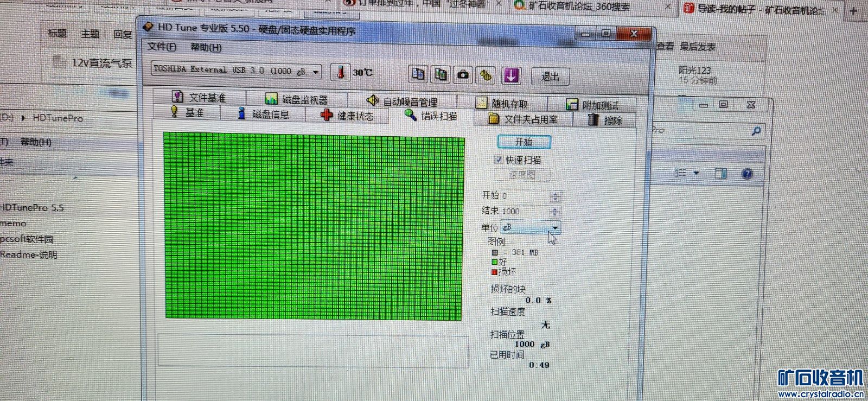This screenshot has height=401, width=868.
Task: Open the options tool icon in toolbar
Action: point(486,75)
